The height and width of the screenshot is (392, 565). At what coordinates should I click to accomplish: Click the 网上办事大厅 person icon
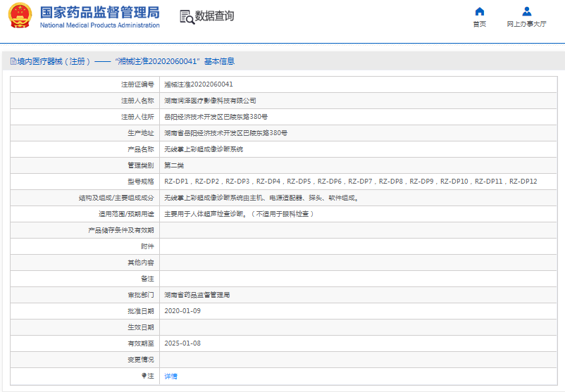(526, 11)
